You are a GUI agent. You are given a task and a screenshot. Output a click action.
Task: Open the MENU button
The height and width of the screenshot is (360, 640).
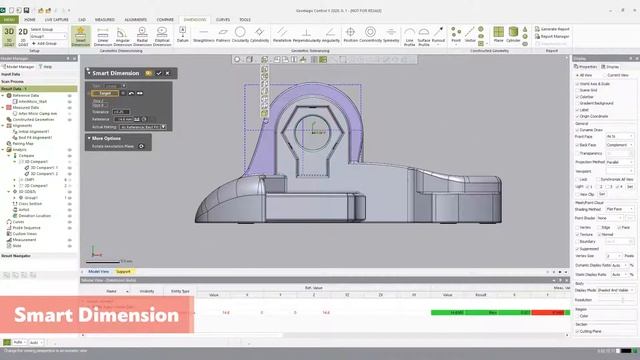tap(9, 20)
